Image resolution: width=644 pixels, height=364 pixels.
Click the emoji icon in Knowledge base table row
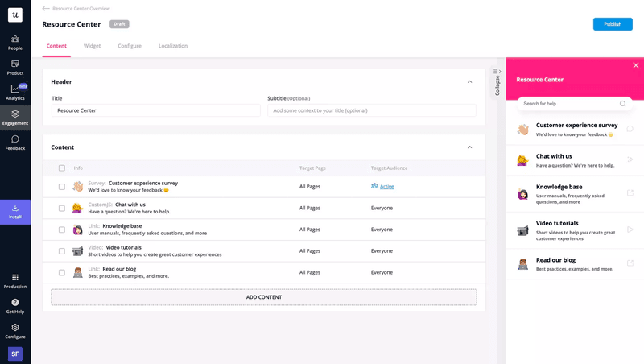point(77,230)
